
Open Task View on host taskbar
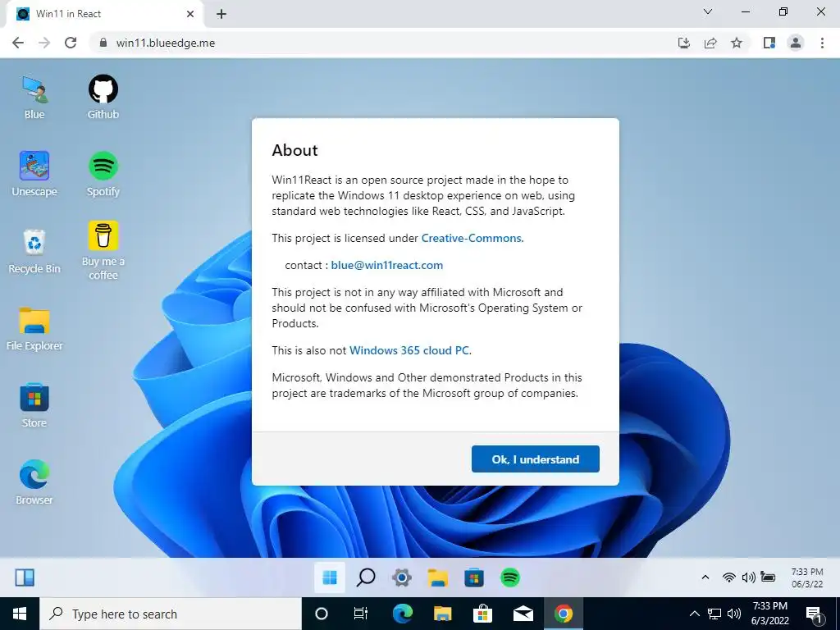tap(361, 614)
